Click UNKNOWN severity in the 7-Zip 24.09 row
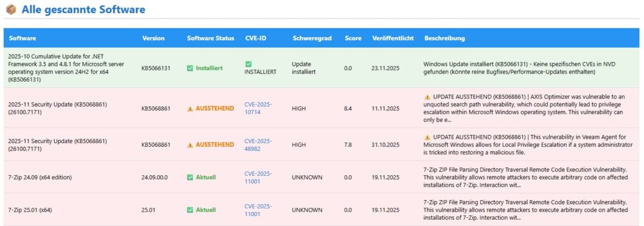This screenshot has height=226, width=644. 307,177
